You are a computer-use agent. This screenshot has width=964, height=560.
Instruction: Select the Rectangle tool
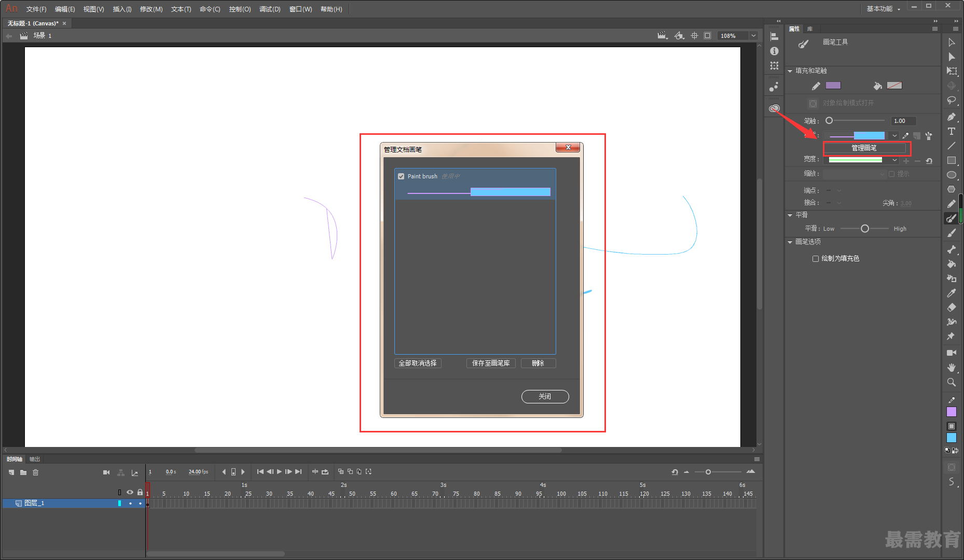click(x=952, y=161)
